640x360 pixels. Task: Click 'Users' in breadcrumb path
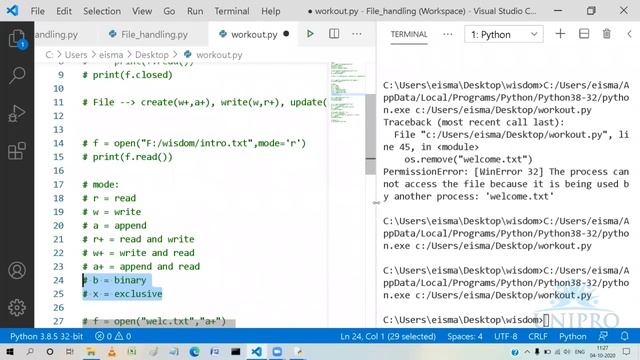coord(76,55)
